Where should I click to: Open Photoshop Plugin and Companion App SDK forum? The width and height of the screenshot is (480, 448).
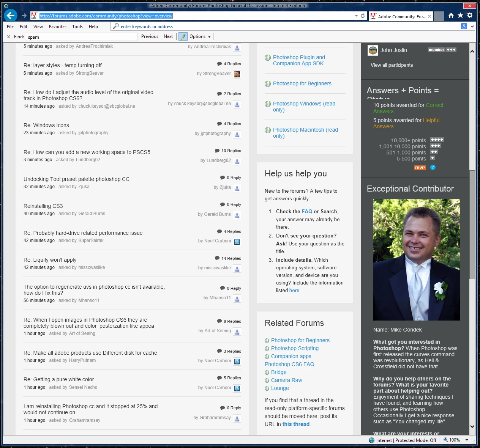pyautogui.click(x=299, y=60)
